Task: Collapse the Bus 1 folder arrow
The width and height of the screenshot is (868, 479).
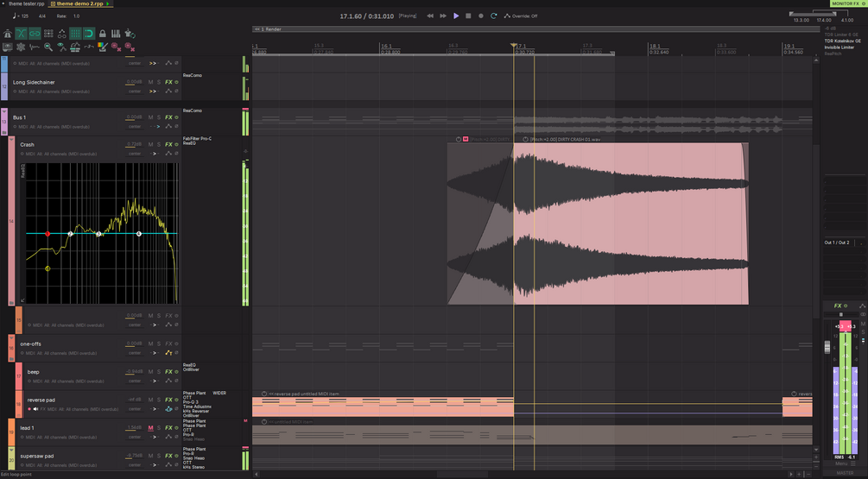Action: pyautogui.click(x=3, y=111)
